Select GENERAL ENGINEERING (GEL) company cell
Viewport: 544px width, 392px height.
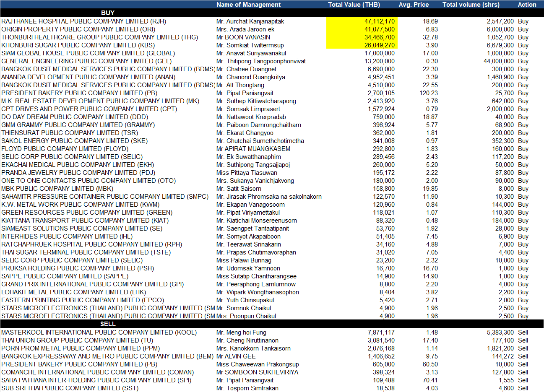(x=86, y=61)
